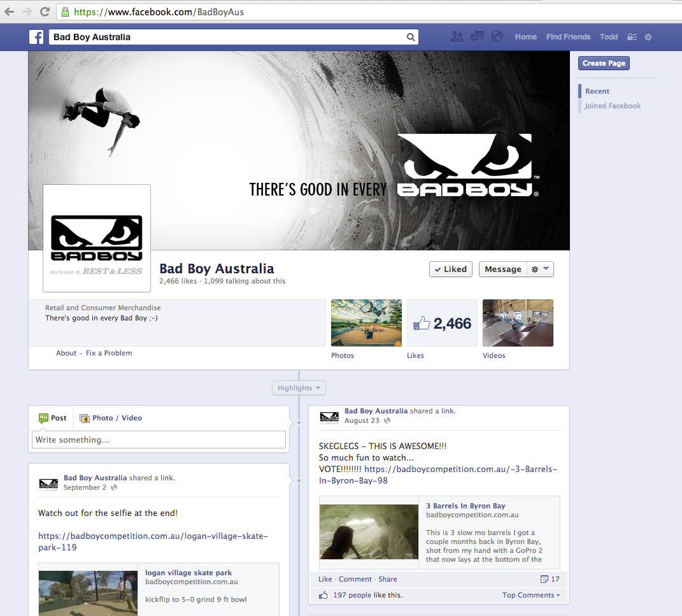Click the green SSL padlock icon
The width and height of the screenshot is (682, 616).
(65, 12)
